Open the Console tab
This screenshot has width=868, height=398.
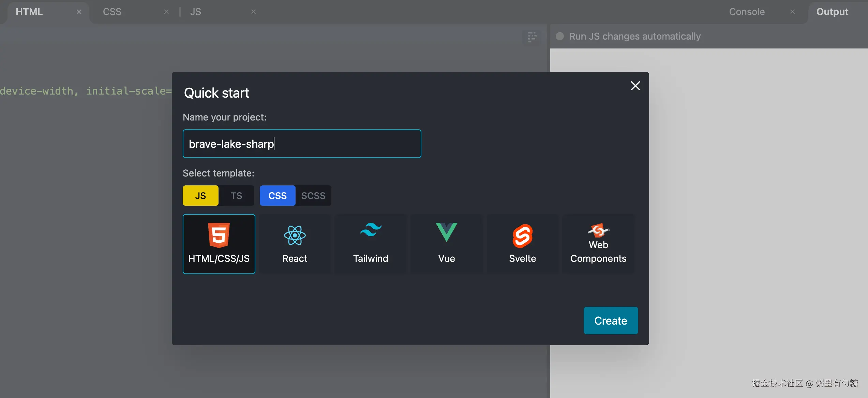(747, 12)
